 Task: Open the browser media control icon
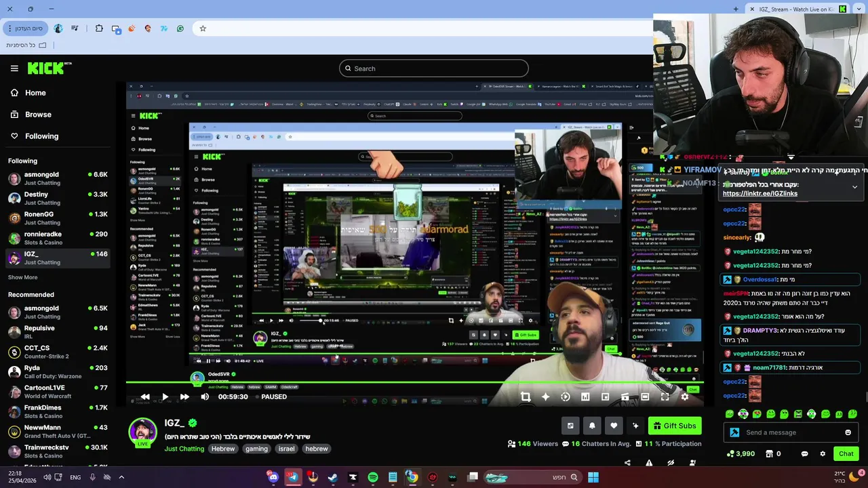point(75,28)
